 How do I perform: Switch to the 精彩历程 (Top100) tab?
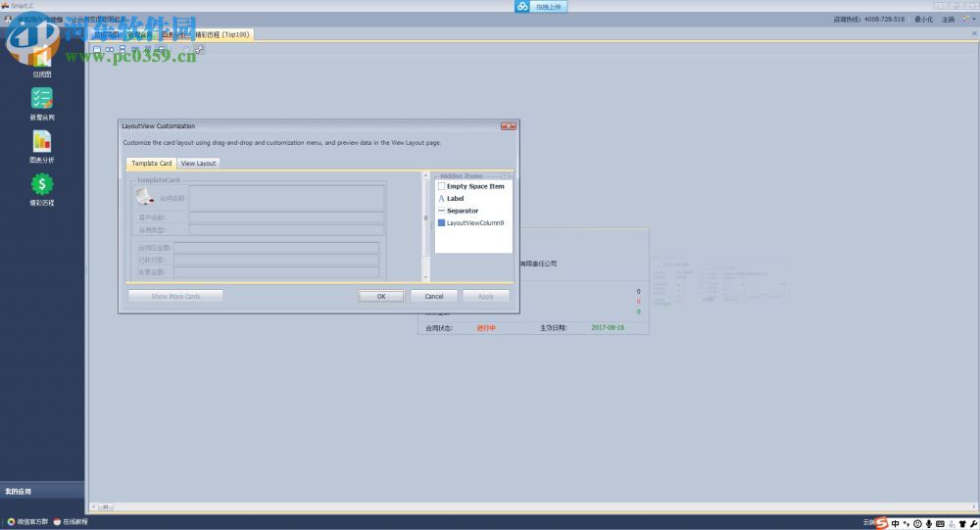pos(222,35)
